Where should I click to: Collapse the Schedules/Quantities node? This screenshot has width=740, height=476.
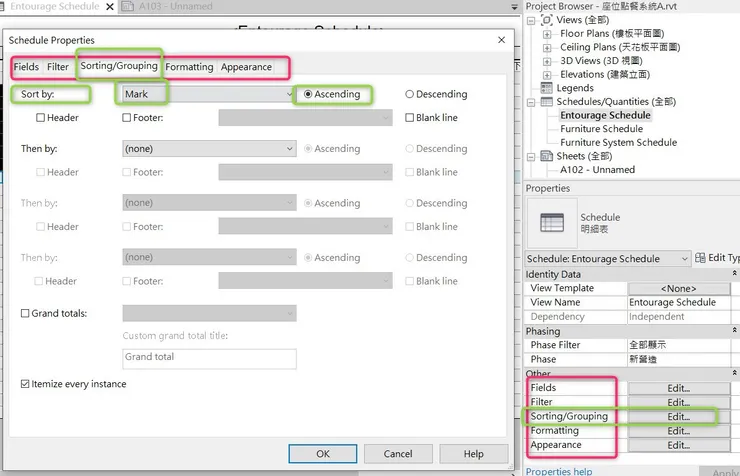click(x=531, y=102)
